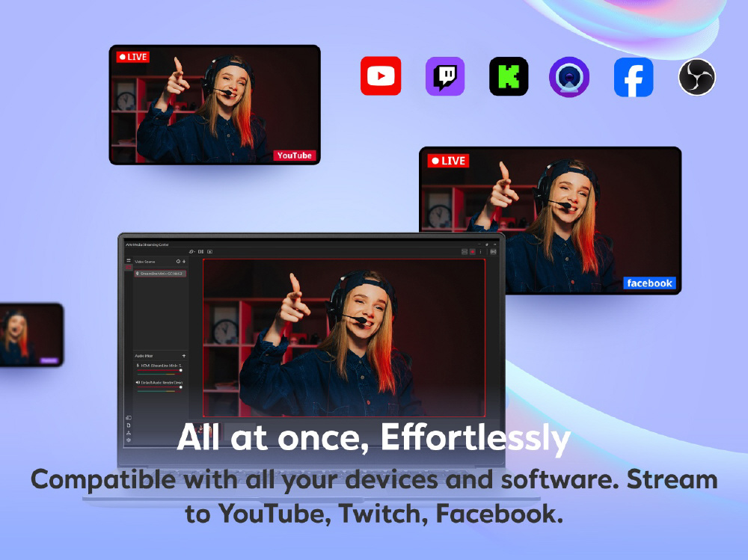Click the OBS Studio logo icon
Screen dimensions: 748x560
pos(697,77)
